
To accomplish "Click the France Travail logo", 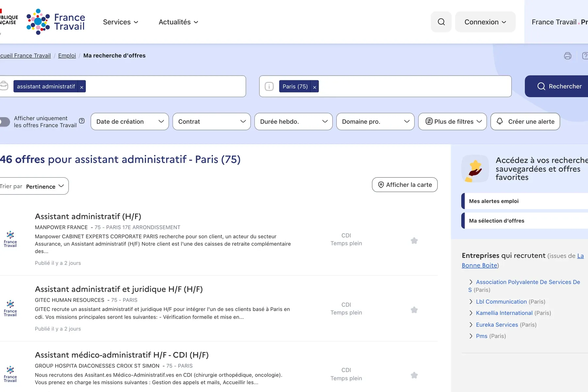I will (56, 22).
